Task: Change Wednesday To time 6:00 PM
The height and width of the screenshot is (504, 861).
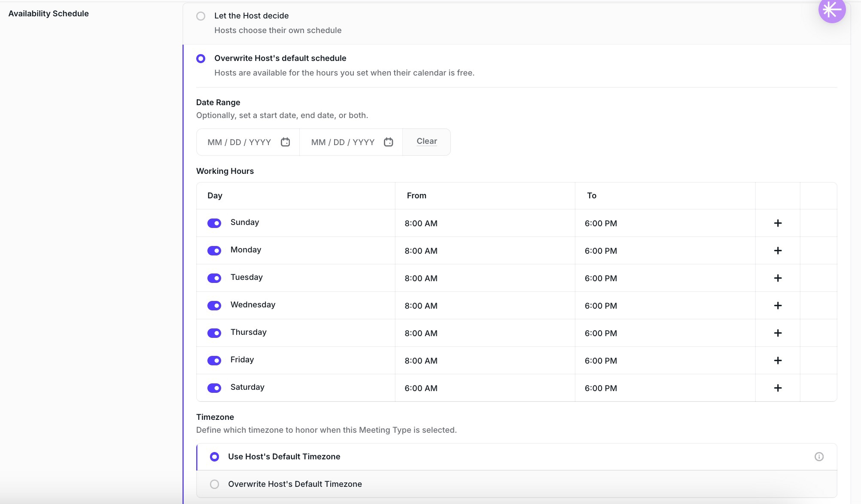Action: click(665, 306)
